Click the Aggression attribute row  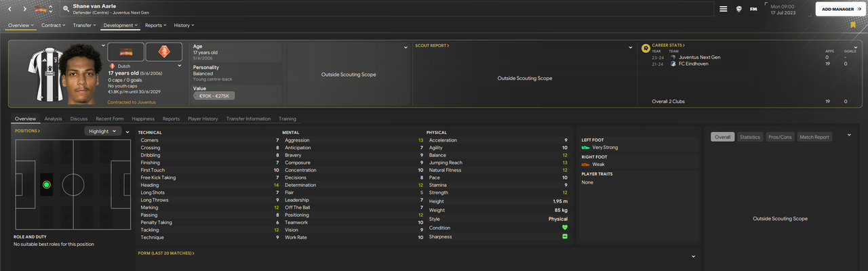pos(353,140)
